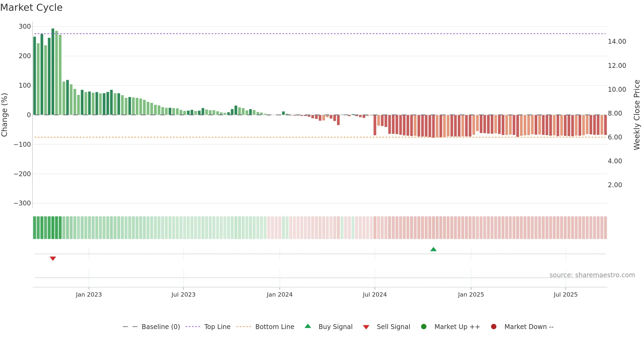Image resolution: width=644 pixels, height=362 pixels.
Task: Toggle the Buy Signal legend entry
Action: [329, 327]
